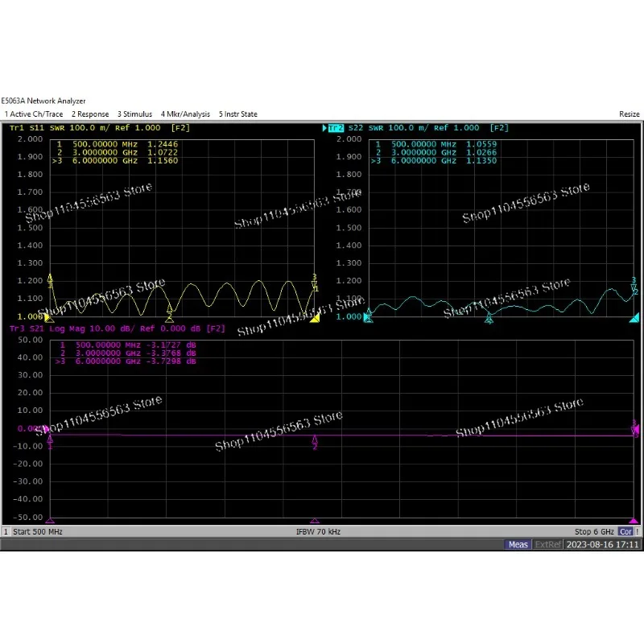Viewport: 644px width, 644px height.
Task: Click the Start 500 MHz status entry
Action: (38, 532)
